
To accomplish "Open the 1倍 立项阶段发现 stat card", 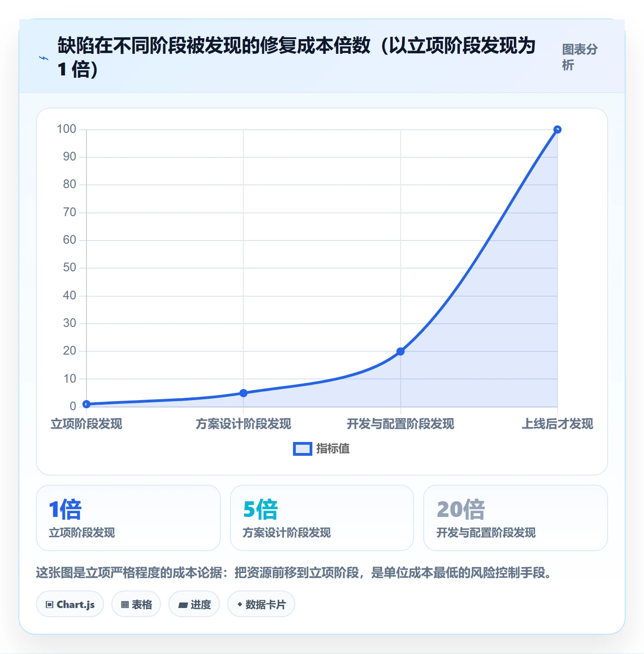I will pyautogui.click(x=128, y=518).
